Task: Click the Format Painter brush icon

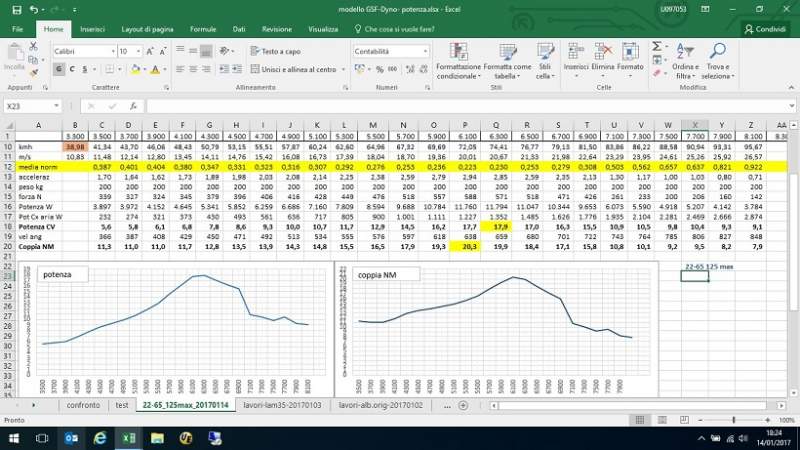Action: [33, 73]
